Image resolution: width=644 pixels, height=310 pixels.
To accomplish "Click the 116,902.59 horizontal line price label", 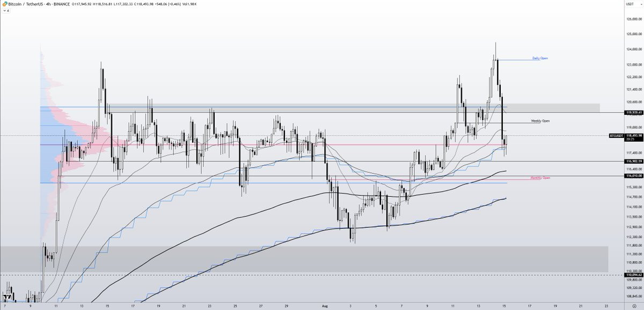I will coord(633,161).
